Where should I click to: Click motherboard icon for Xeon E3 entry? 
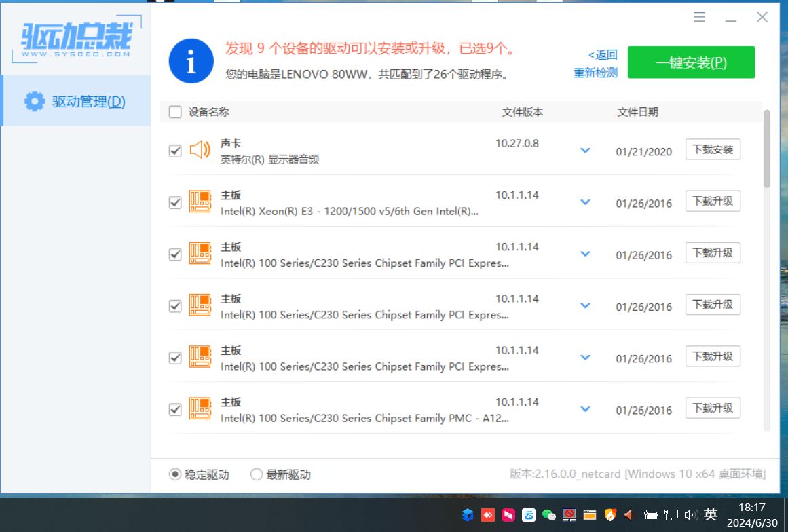200,202
